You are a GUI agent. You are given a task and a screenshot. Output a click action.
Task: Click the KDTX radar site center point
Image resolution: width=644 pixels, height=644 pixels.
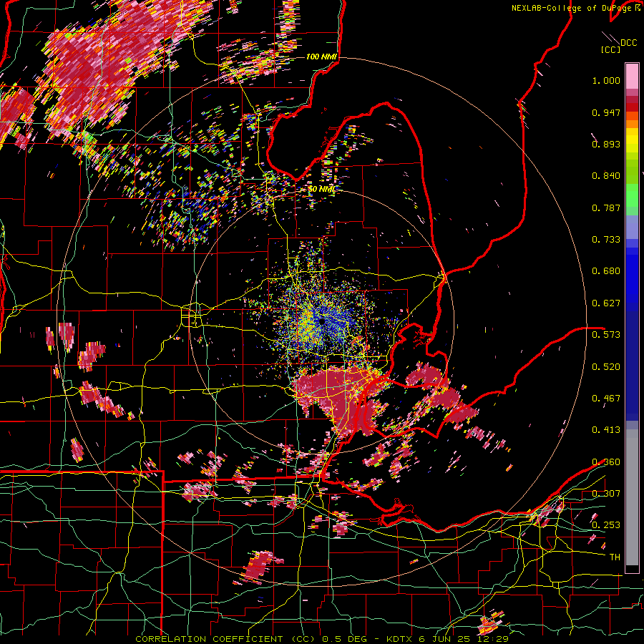[x=321, y=321]
